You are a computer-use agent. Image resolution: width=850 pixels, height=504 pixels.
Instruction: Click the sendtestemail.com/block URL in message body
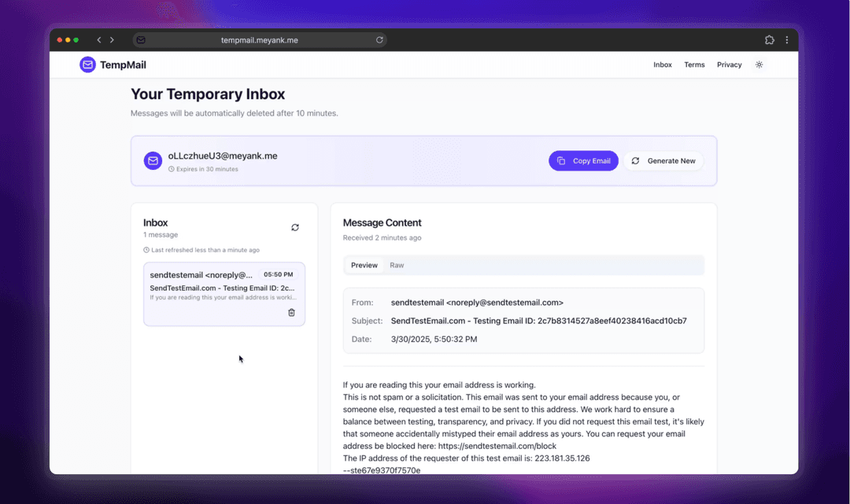(497, 446)
